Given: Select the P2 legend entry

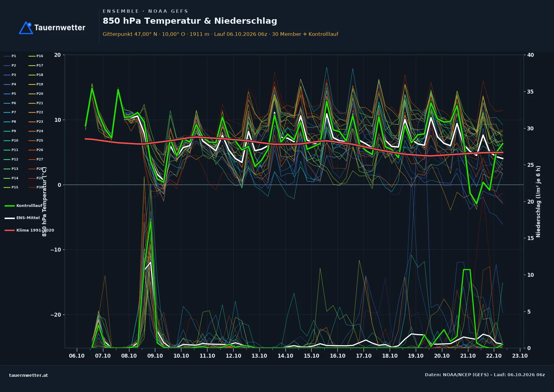Looking at the screenshot, I should [10, 65].
